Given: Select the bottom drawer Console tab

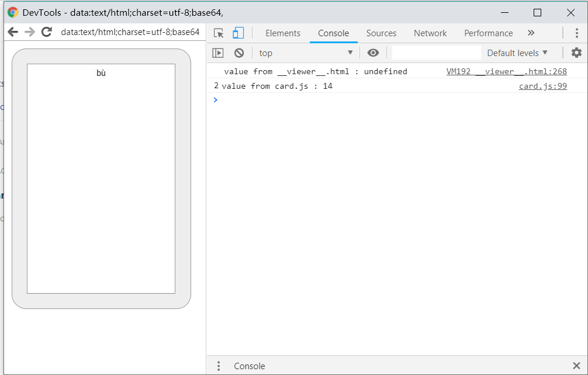Looking at the screenshot, I should [250, 366].
